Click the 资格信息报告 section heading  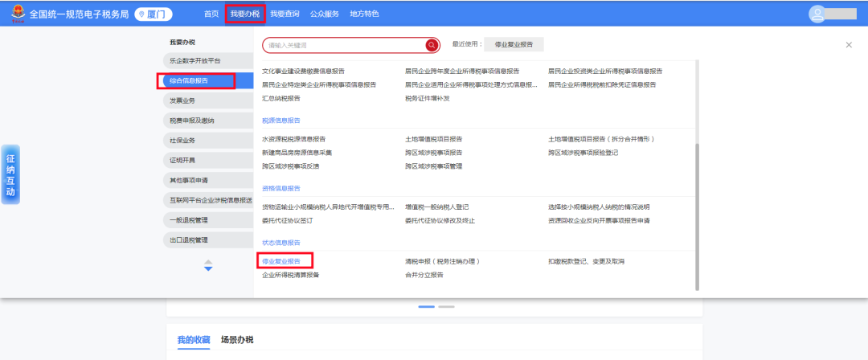[281, 188]
